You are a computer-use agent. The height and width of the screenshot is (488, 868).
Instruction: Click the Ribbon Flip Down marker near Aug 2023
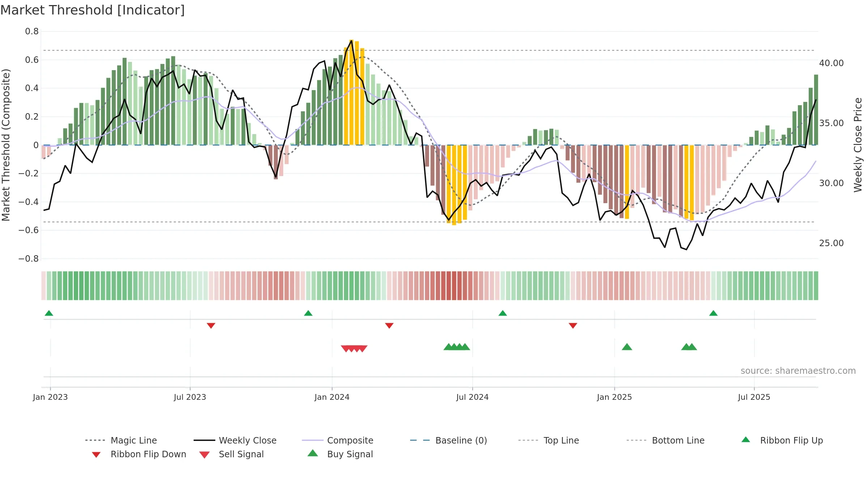point(211,326)
